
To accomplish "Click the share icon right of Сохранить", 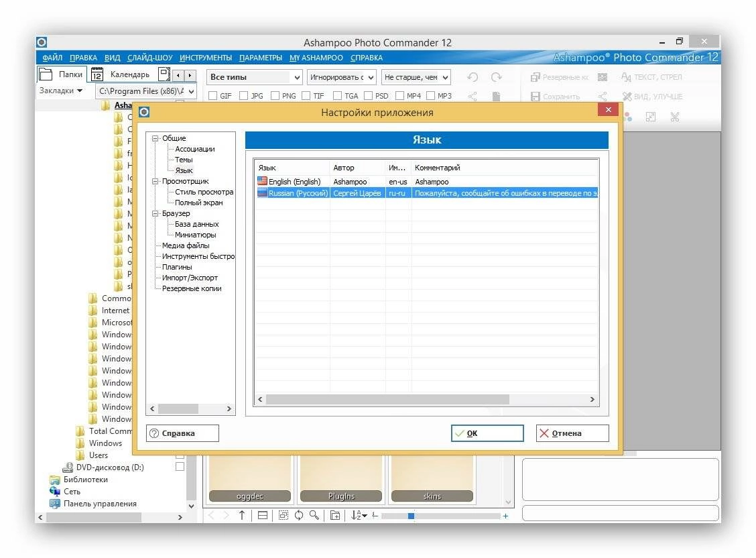I will pyautogui.click(x=603, y=97).
